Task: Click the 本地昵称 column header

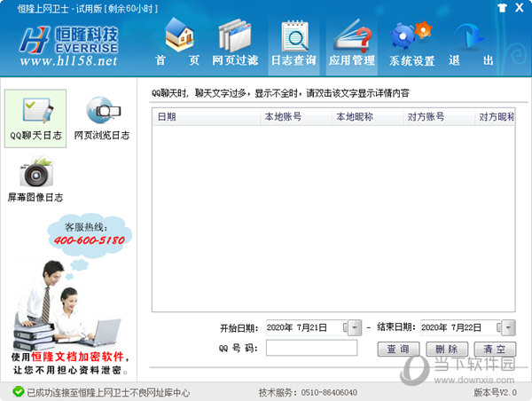Action: click(367, 117)
